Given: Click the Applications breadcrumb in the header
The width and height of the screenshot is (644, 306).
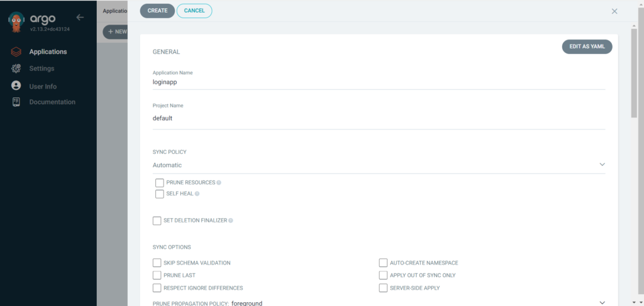Looking at the screenshot, I should 114,11.
